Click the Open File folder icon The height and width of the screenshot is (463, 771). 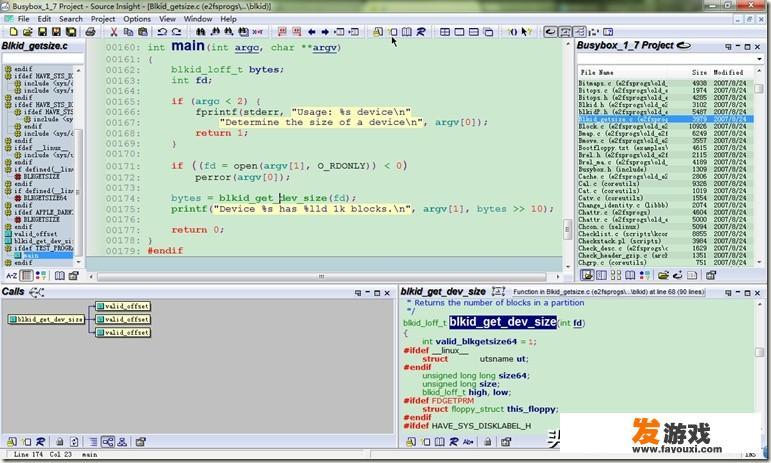[28, 32]
